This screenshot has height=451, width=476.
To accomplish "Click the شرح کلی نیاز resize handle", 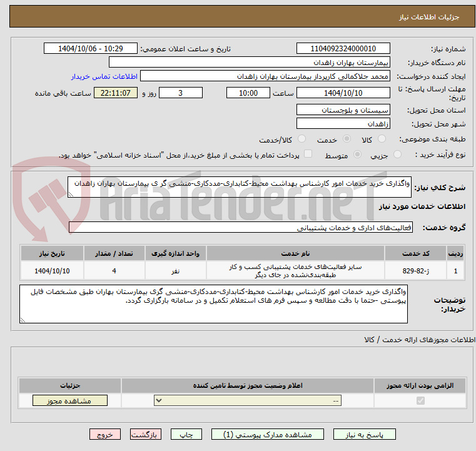I will pos(71,195).
